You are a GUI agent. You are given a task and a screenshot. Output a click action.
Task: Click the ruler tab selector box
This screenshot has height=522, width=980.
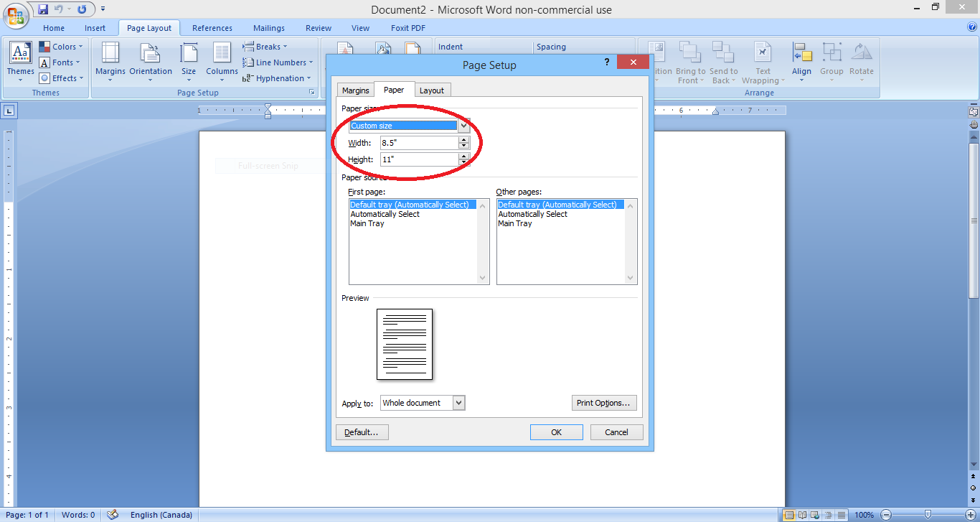(9, 111)
